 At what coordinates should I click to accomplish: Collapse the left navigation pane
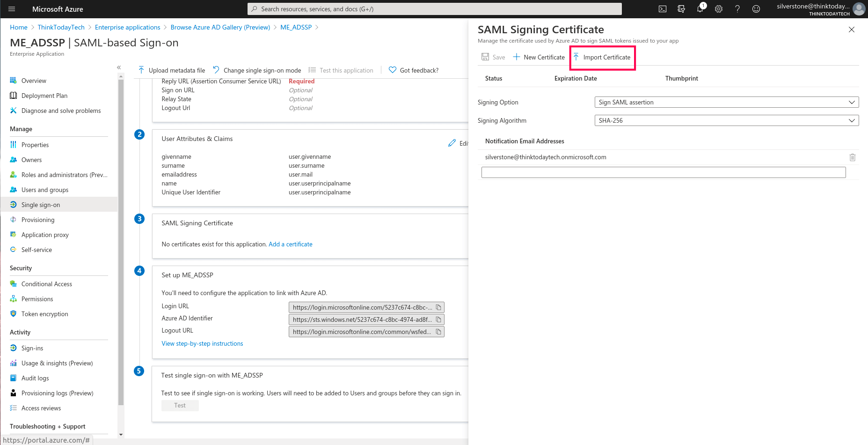(119, 67)
